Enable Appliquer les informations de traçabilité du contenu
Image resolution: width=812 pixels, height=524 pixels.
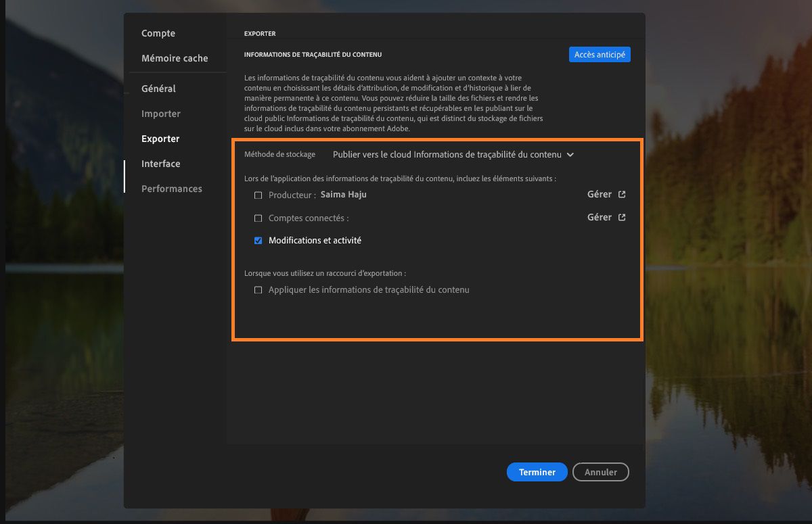pos(258,289)
